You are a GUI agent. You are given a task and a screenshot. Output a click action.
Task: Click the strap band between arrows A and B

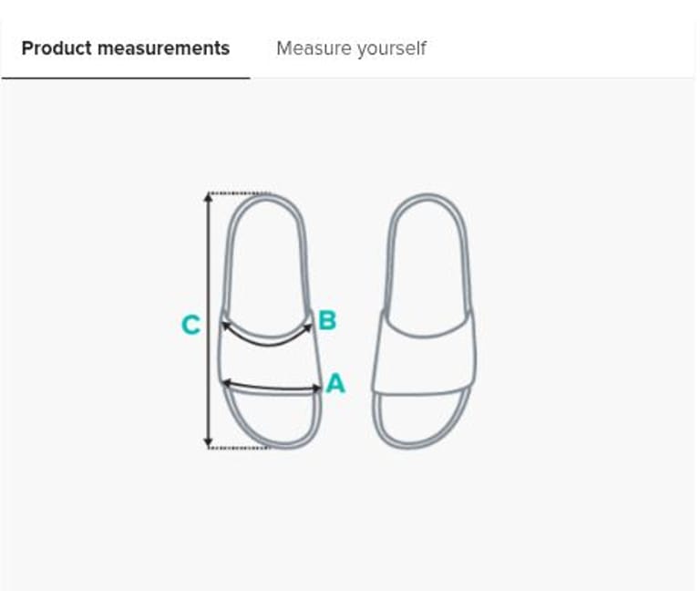[x=269, y=363]
